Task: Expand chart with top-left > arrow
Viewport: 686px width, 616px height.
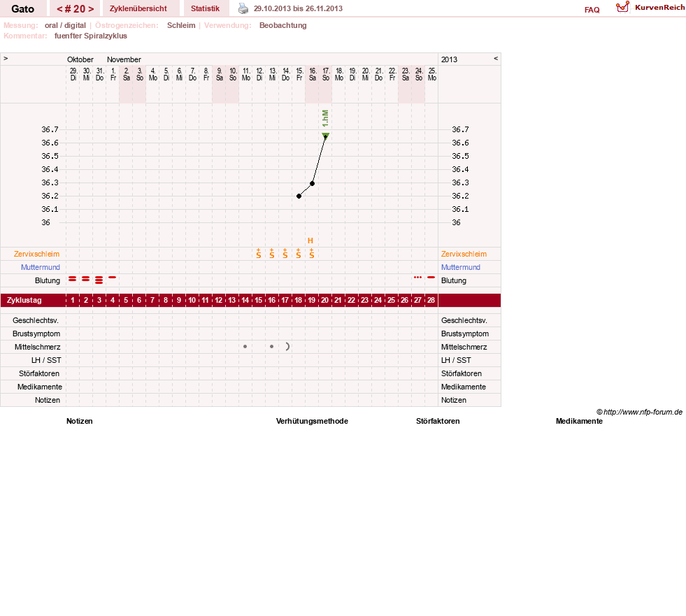Action: 6,58
